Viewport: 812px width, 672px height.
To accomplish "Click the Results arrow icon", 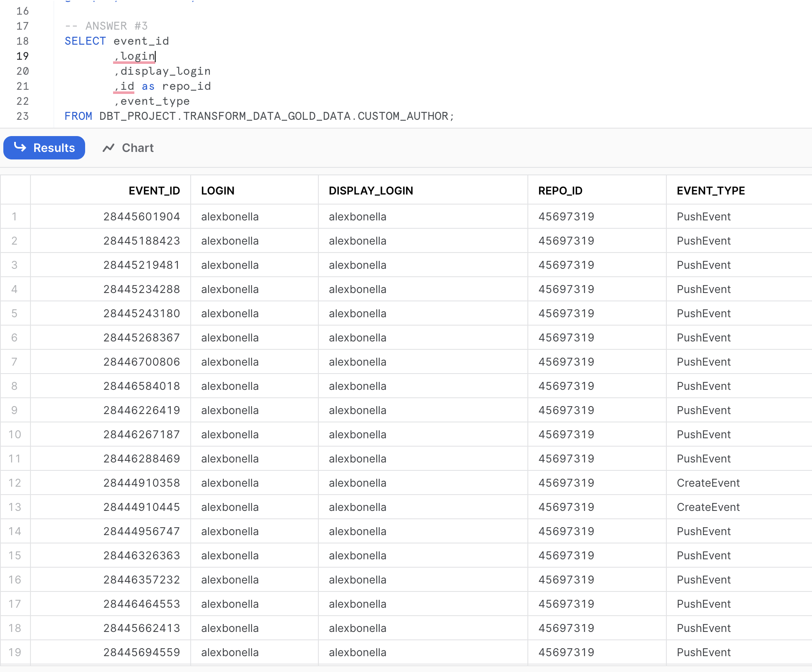I will 20,147.
